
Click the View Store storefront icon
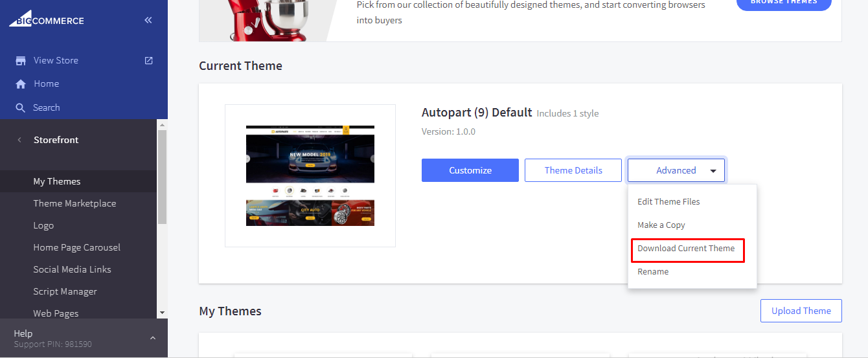(x=21, y=60)
